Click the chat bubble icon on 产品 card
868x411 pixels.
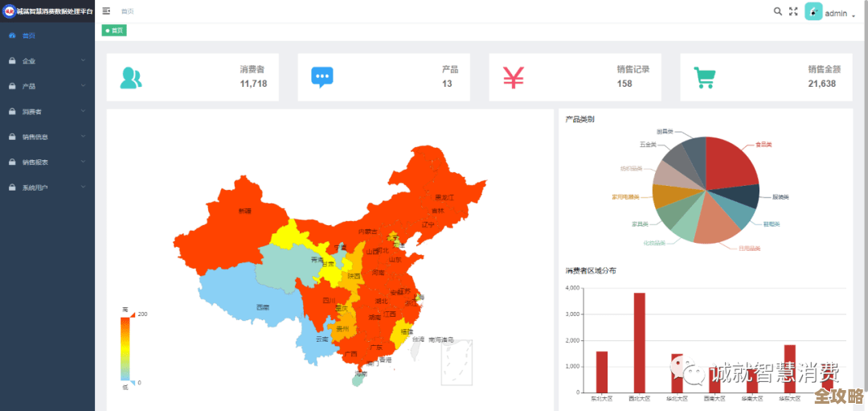click(322, 77)
